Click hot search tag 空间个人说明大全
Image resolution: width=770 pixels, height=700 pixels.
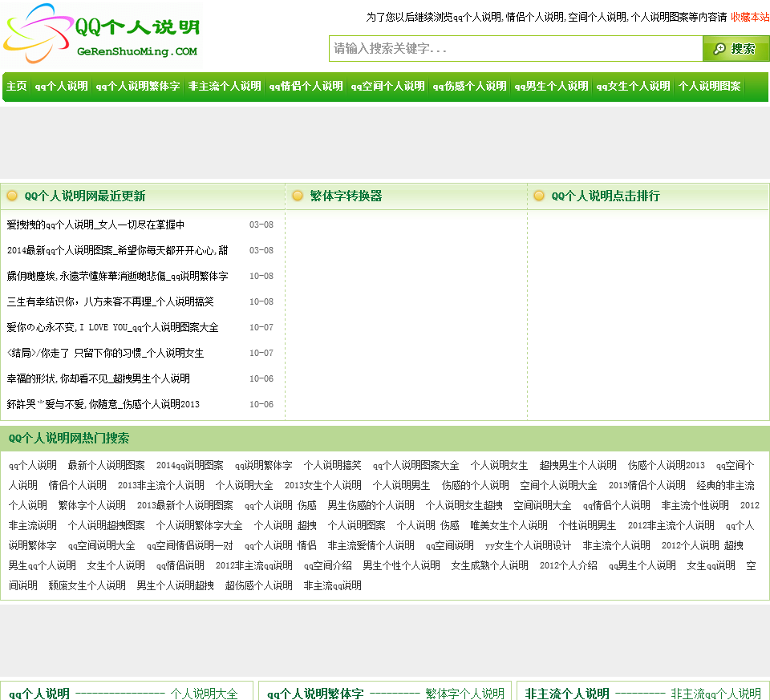pyautogui.click(x=559, y=485)
